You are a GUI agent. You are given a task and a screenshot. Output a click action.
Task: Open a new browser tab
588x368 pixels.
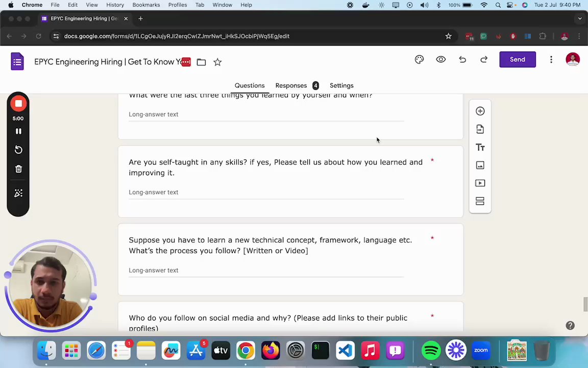(141, 18)
